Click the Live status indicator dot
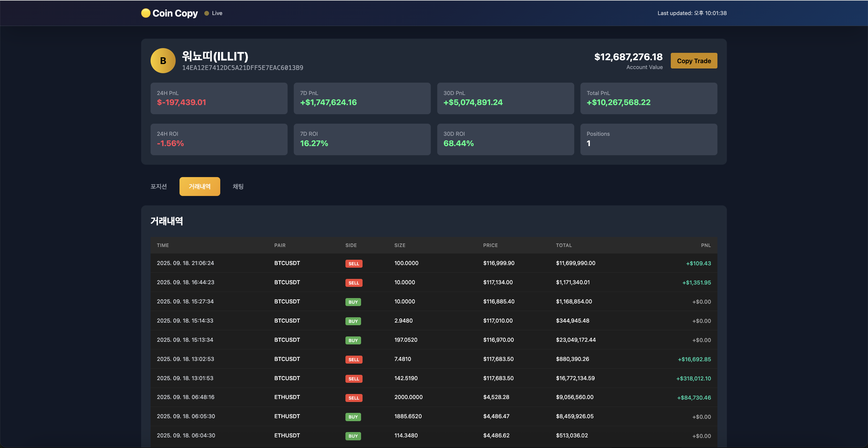Viewport: 868px width, 448px height. [207, 14]
